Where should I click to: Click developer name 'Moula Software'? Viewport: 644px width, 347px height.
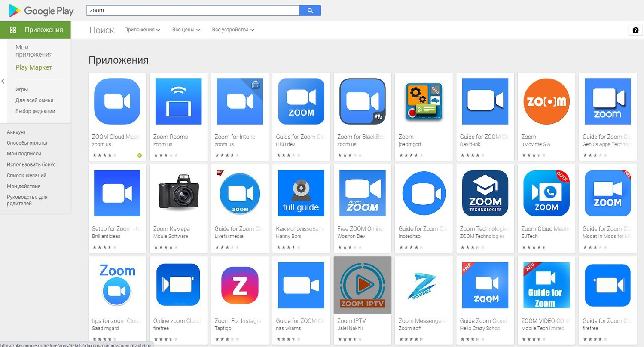[171, 236]
